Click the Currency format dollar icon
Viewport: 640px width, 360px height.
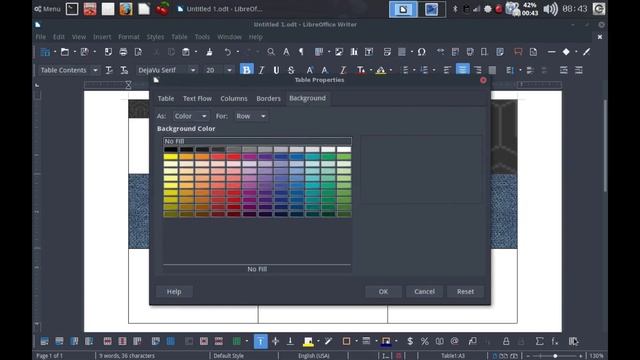coord(410,341)
